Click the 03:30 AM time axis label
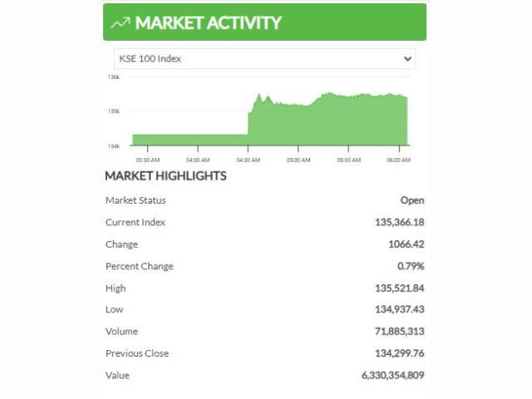 (147, 159)
